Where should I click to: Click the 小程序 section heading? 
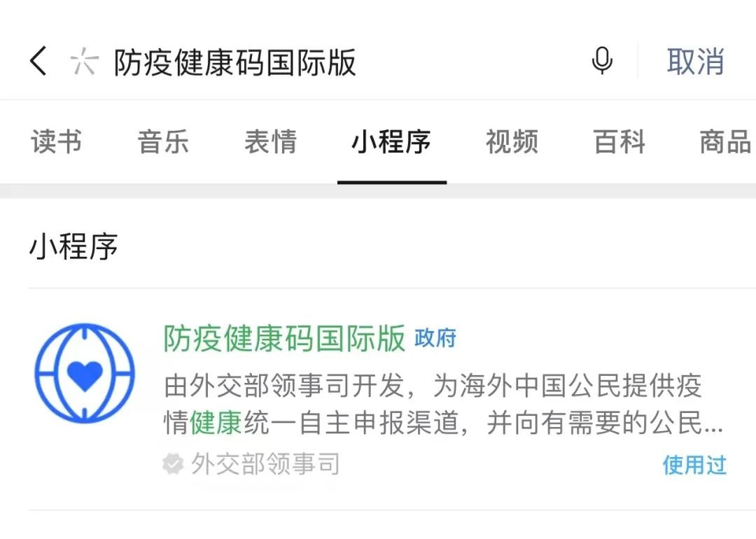coord(73,246)
